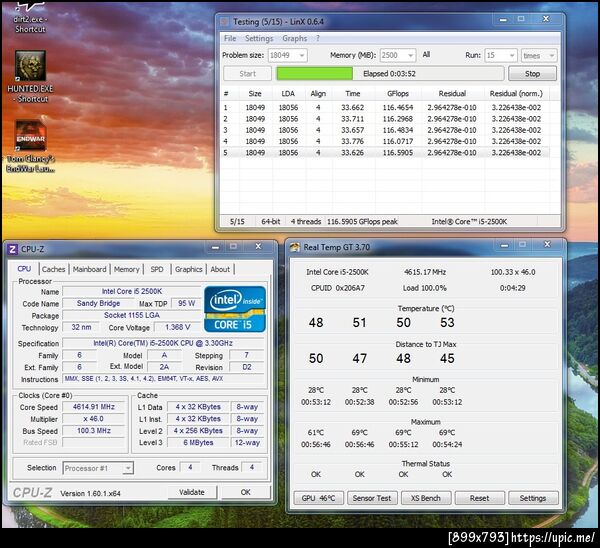
Task: Click Validate in CPU-Z
Action: [x=192, y=492]
